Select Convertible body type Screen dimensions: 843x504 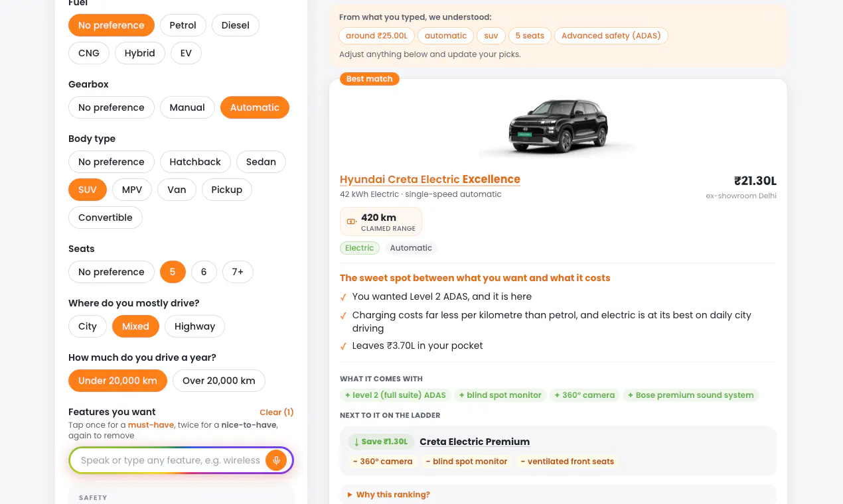(106, 218)
